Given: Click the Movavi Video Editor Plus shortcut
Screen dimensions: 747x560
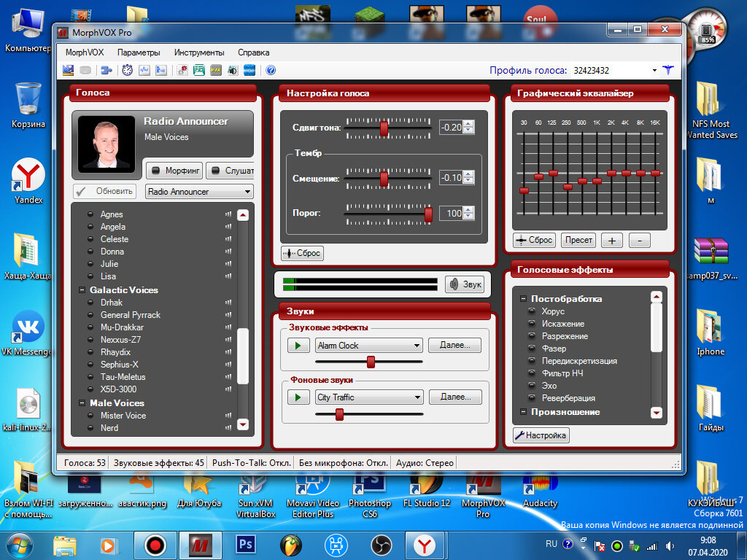Looking at the screenshot, I should pos(313,495).
